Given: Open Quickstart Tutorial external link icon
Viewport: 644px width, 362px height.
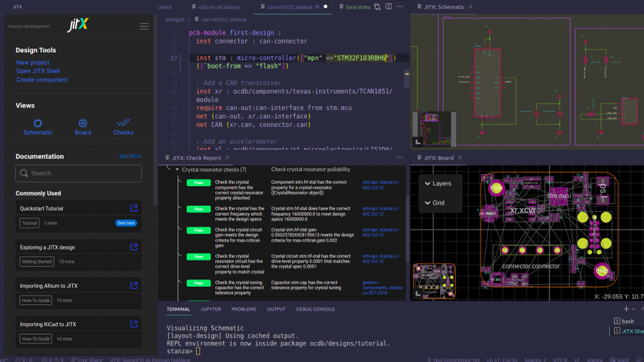Looking at the screenshot, I should (134, 208).
